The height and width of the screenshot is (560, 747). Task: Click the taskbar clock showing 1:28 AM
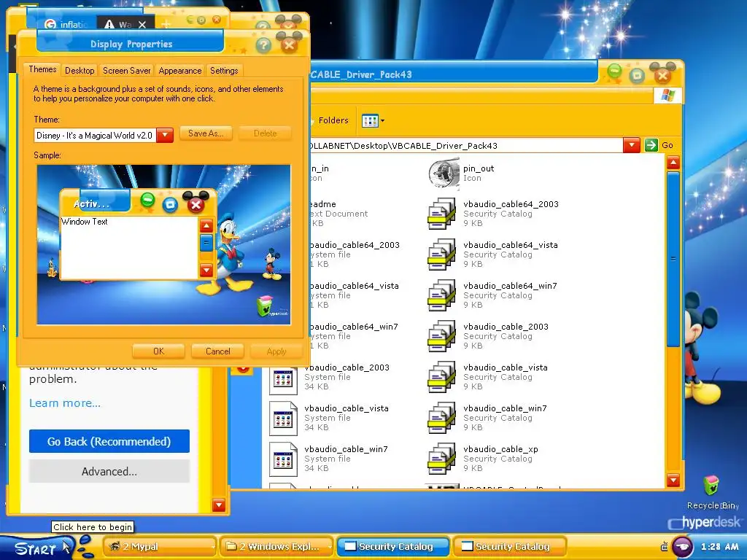pos(719,547)
